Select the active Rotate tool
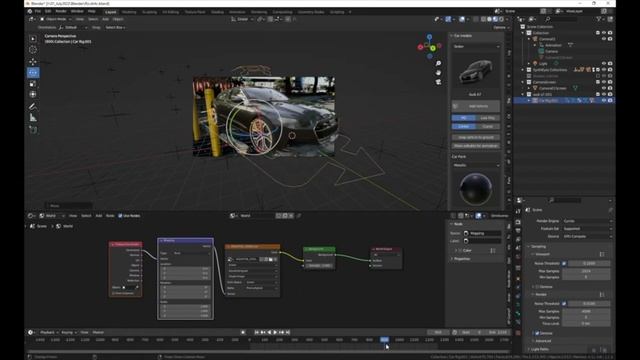Viewport: 640px width, 360px height. tap(33, 73)
